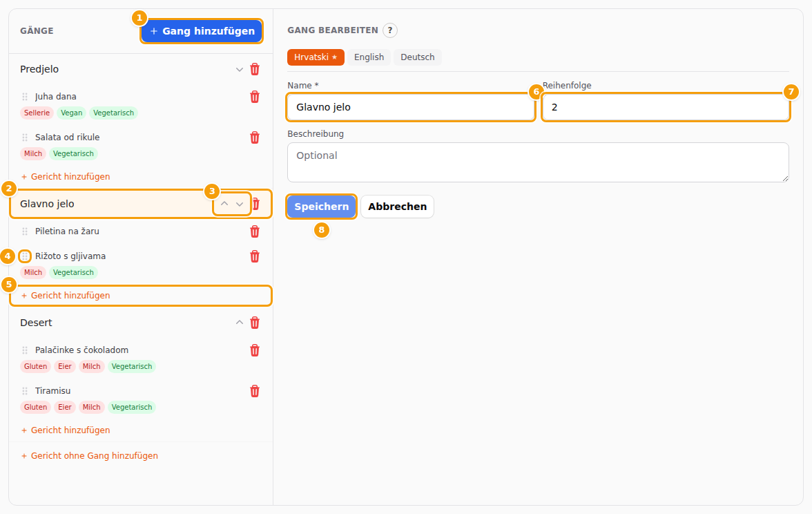This screenshot has height=514, width=812.
Task: Remove the Palačinke s čokoladom dish
Action: tap(255, 350)
